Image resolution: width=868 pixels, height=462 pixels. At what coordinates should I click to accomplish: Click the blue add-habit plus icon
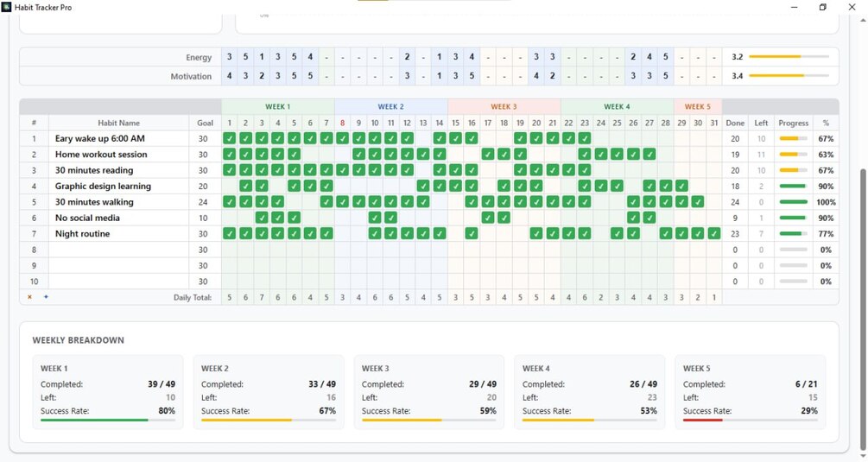click(x=46, y=297)
